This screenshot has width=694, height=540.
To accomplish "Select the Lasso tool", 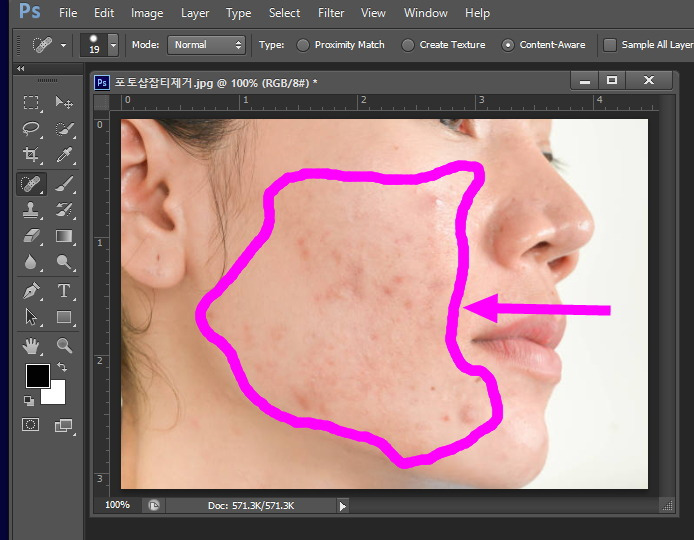I will coord(31,129).
